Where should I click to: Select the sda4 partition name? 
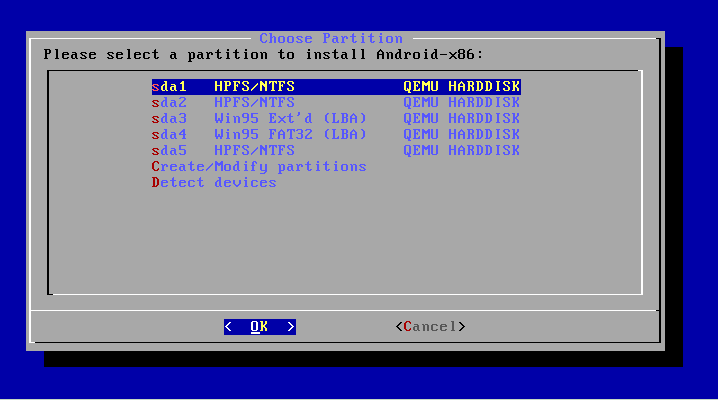(x=170, y=135)
